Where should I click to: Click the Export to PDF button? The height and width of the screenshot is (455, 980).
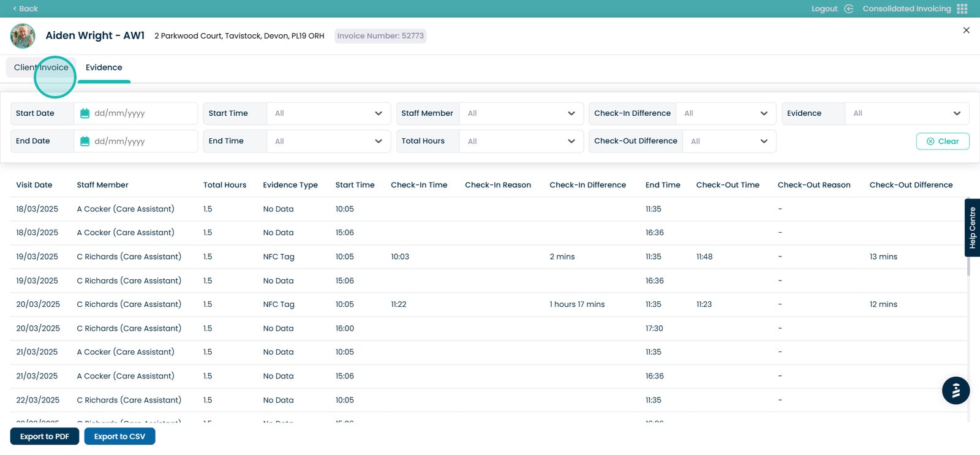[45, 437]
